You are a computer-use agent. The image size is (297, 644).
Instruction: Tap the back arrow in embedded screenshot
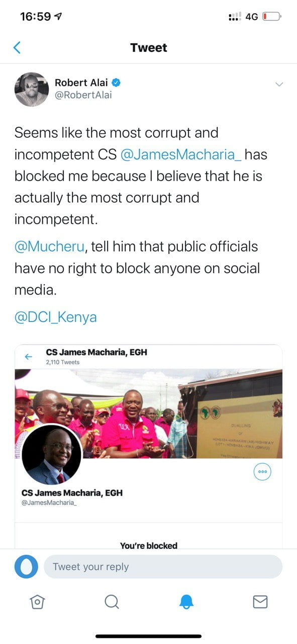tap(29, 357)
